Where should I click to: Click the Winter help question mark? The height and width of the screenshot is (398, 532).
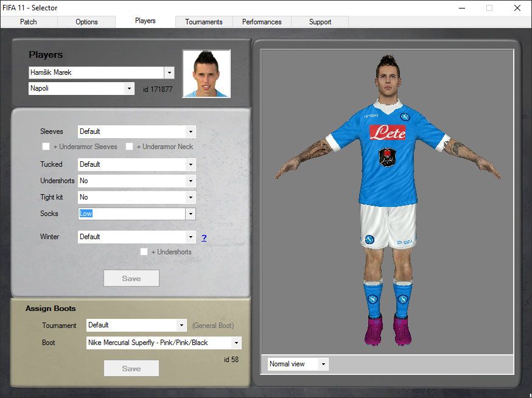click(204, 237)
